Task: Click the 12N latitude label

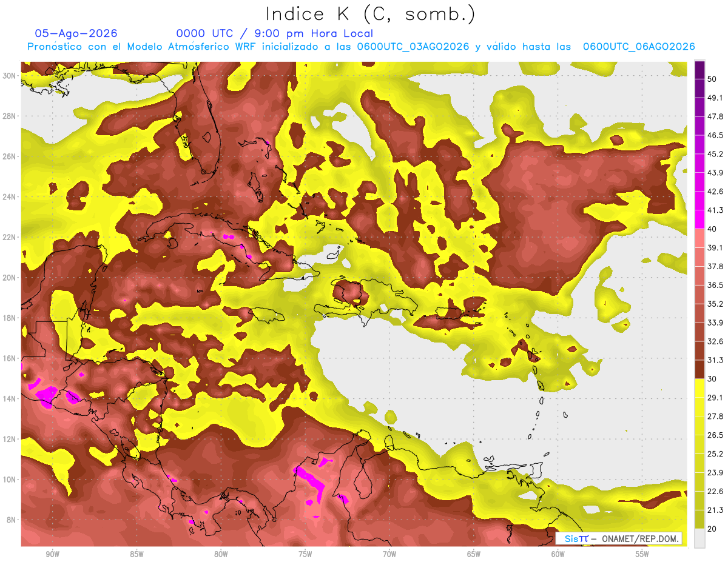Action: click(x=10, y=438)
